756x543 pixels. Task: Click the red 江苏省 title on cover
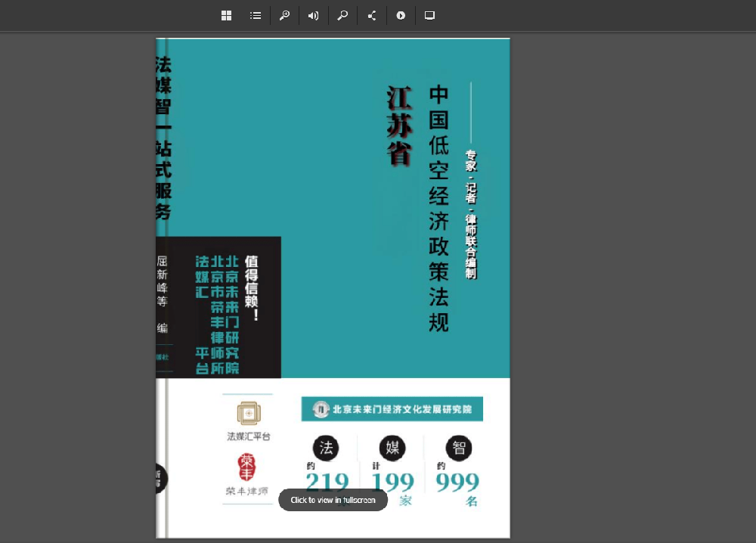[398, 126]
